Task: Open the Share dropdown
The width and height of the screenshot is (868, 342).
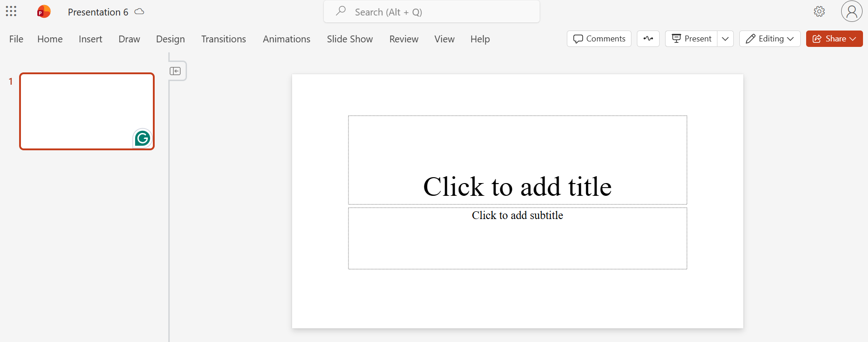Action: pyautogui.click(x=834, y=39)
